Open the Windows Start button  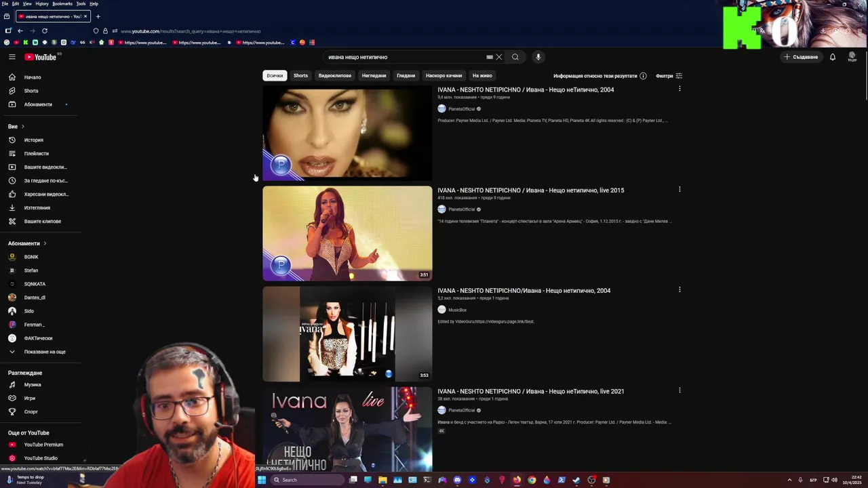click(261, 480)
